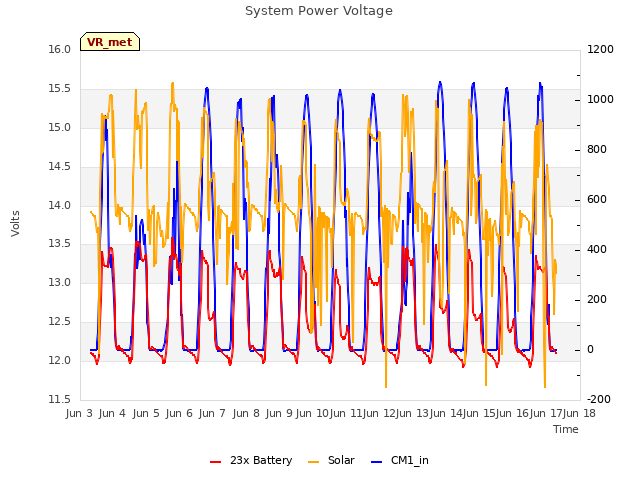Click the 11.5 left axis value

59,399
